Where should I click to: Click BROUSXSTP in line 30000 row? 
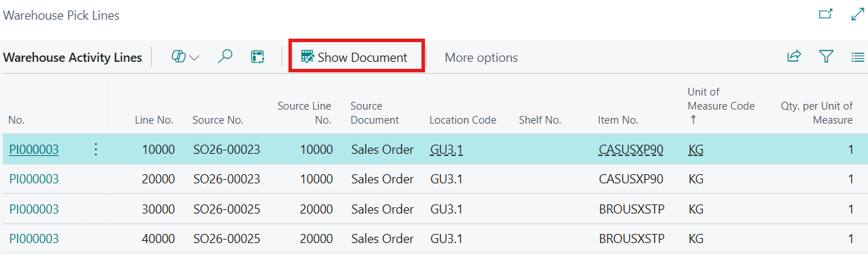pos(631,209)
